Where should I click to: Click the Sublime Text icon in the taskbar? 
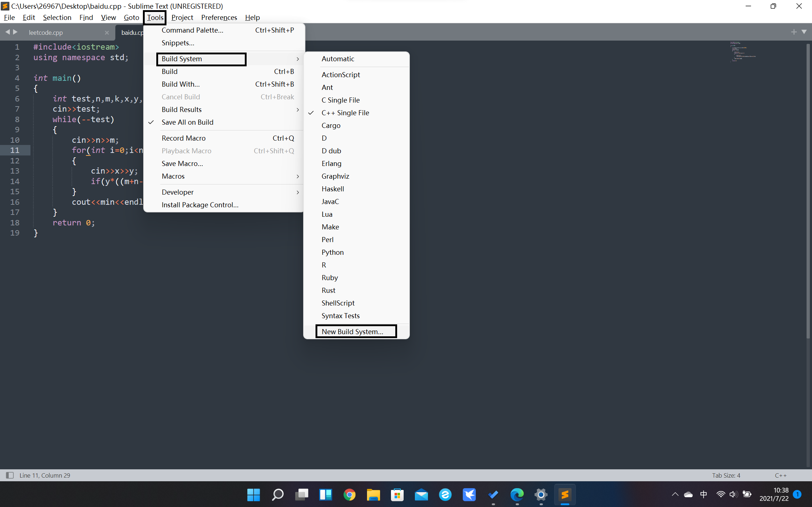[565, 494]
